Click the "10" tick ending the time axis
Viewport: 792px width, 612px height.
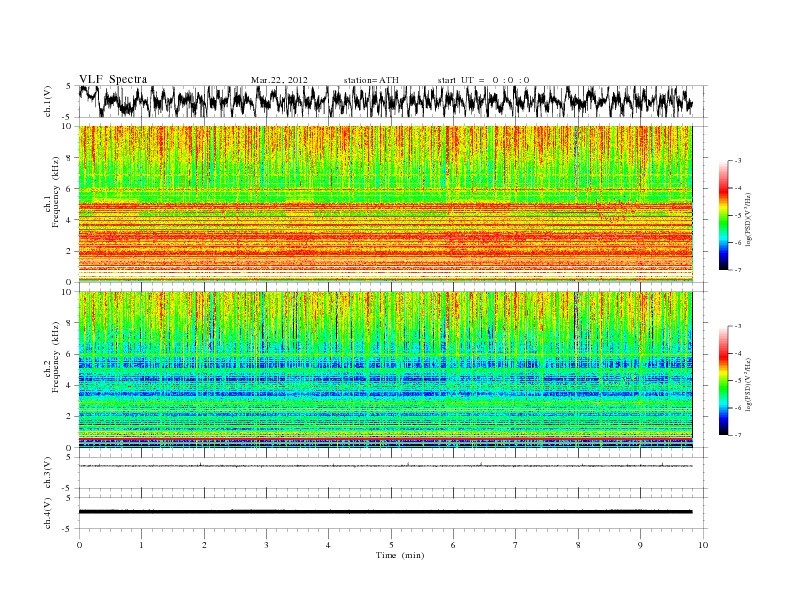pyautogui.click(x=704, y=545)
